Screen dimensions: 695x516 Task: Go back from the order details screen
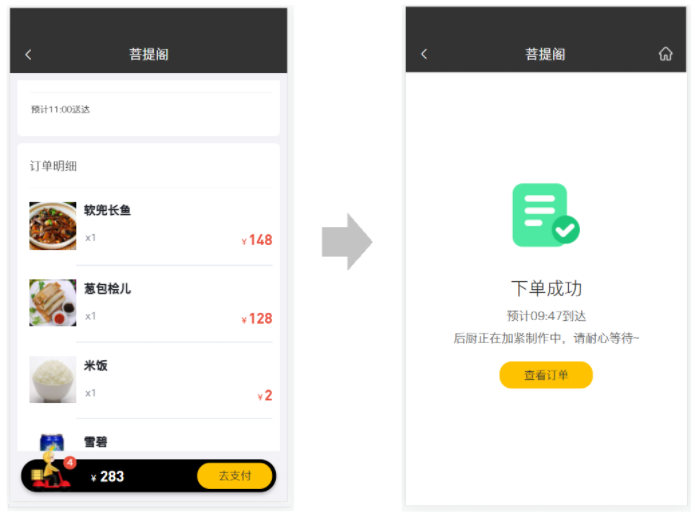click(28, 55)
